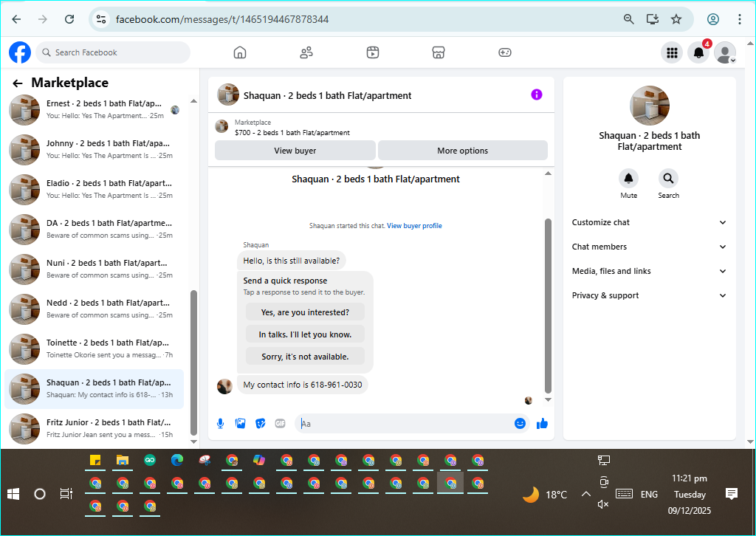The image size is (756, 536).
Task: Open Nuni conversation in the chat list
Action: [x=94, y=269]
